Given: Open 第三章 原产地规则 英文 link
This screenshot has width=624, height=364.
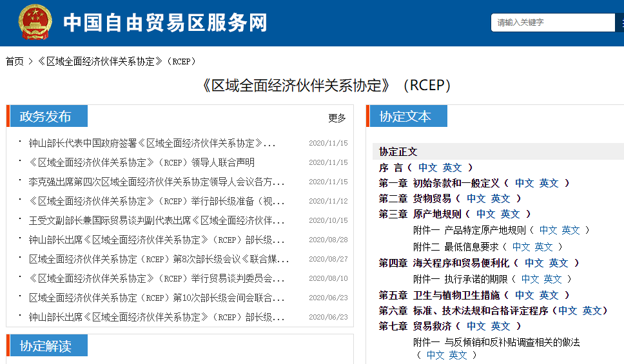Looking at the screenshot, I should pos(510,214).
